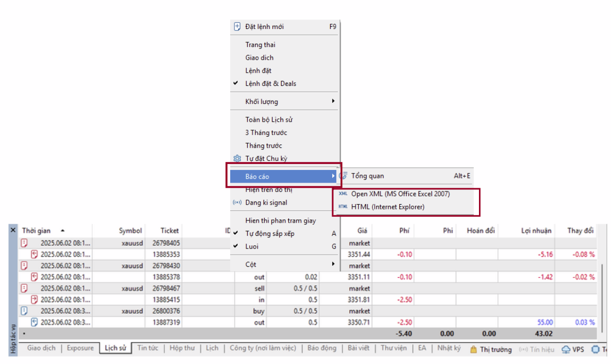Click the new order icon beside Đặt lệnh mới
Image resolution: width=611 pixels, height=364 pixels.
(x=237, y=26)
